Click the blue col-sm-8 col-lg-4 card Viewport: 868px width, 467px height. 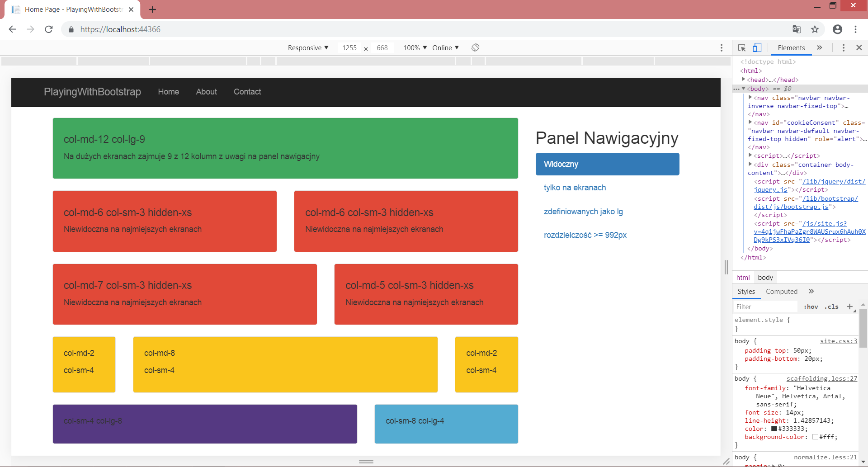coord(446,424)
